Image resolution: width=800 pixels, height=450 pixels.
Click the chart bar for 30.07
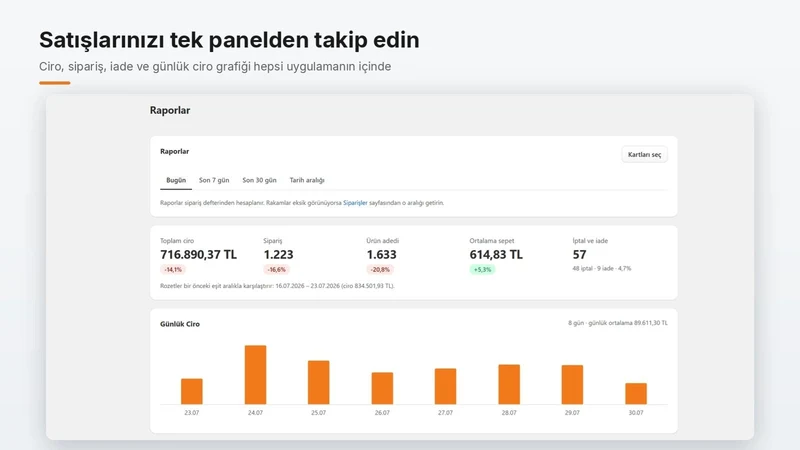[x=636, y=393]
